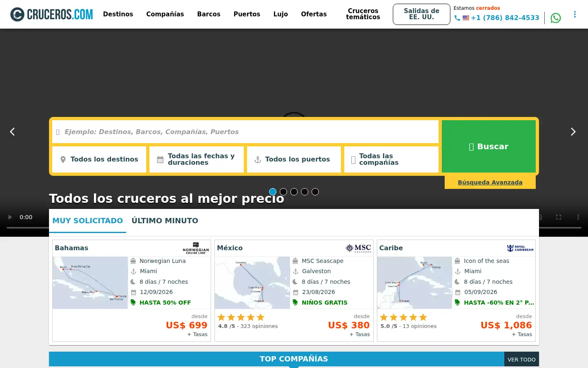Click the green Buscar button

[x=489, y=146]
